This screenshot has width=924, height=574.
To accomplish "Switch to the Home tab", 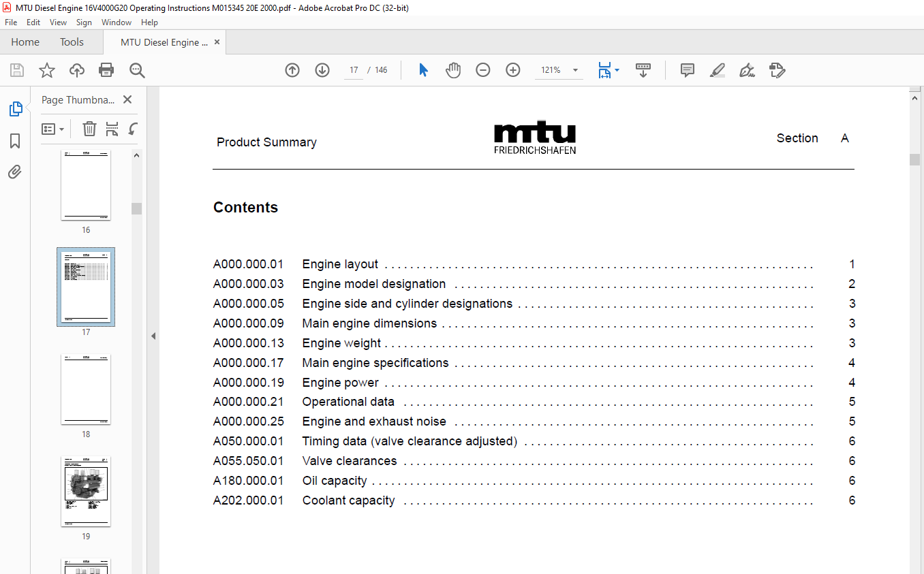I will (25, 42).
